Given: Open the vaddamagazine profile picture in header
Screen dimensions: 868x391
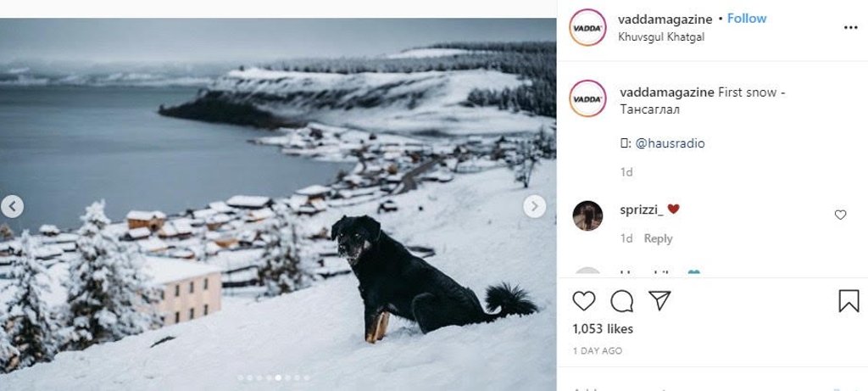Looking at the screenshot, I should (587, 27).
